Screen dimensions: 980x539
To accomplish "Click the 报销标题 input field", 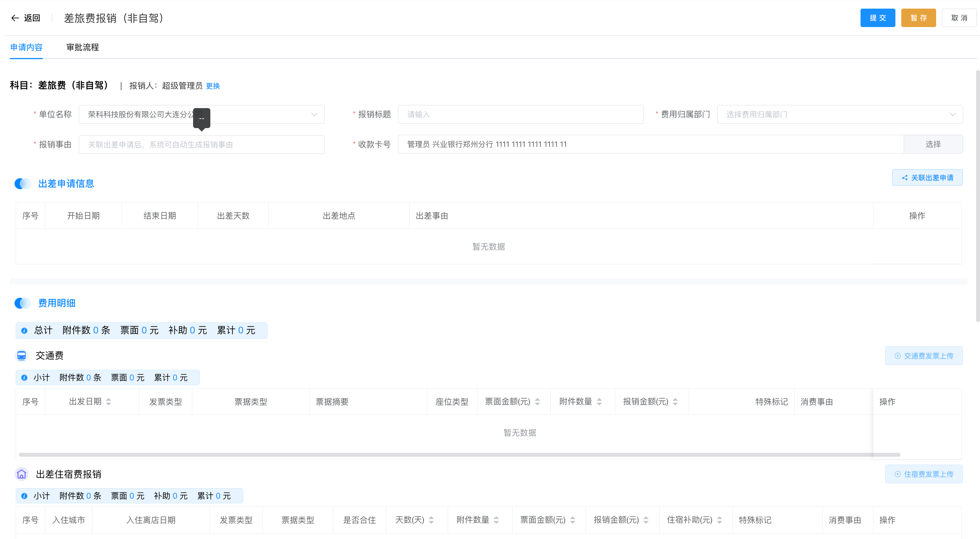I will tap(520, 114).
